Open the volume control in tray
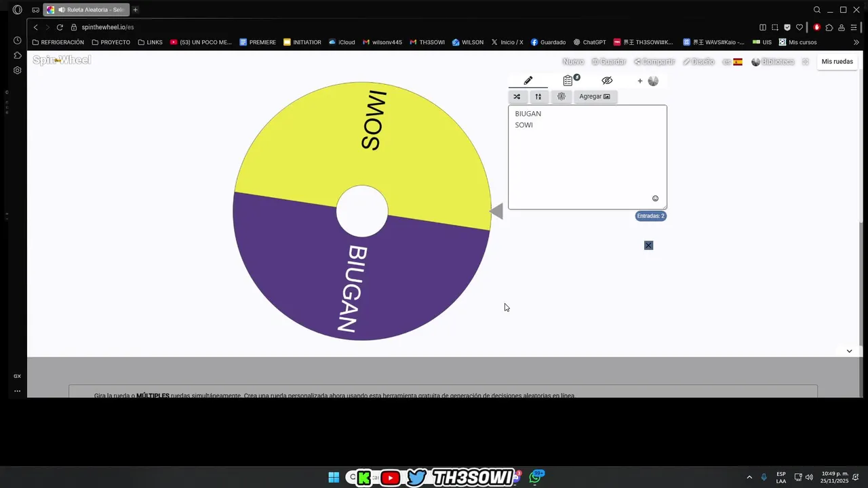Viewport: 868px width, 488px height. click(809, 477)
